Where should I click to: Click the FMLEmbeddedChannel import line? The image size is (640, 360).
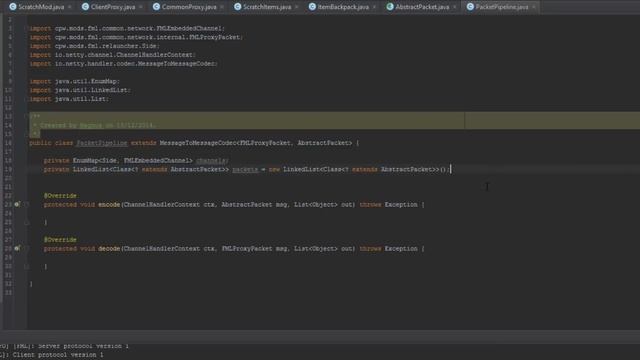(x=127, y=29)
